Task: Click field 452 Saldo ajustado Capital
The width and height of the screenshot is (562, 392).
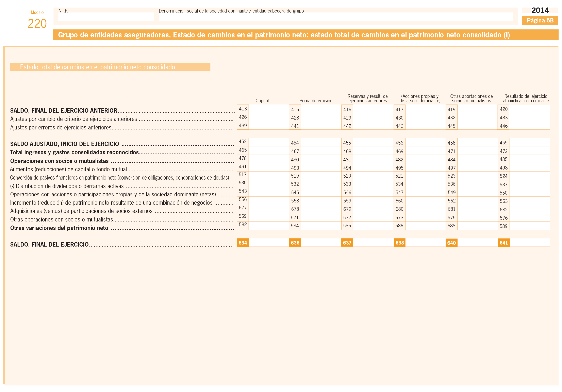Action: (269, 142)
